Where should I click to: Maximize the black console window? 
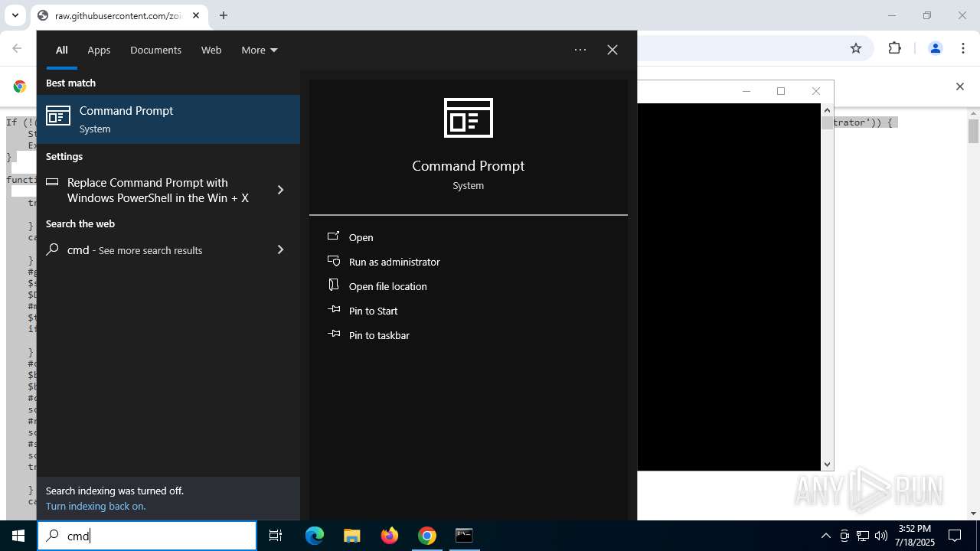[781, 91]
